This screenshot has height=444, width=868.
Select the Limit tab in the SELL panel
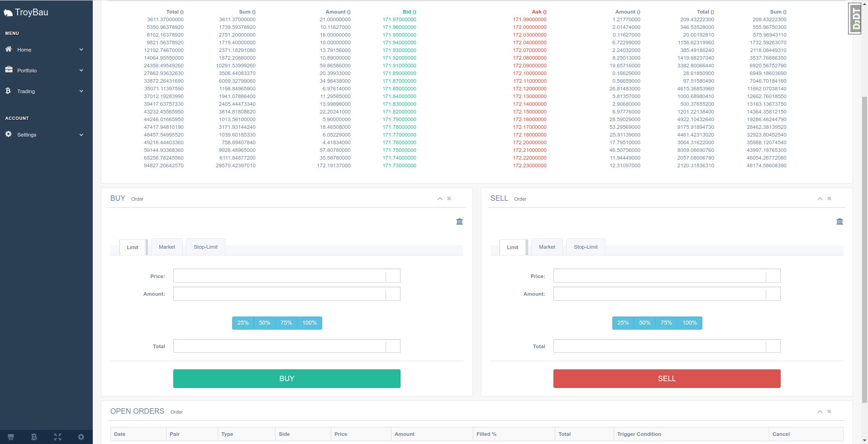click(x=513, y=247)
